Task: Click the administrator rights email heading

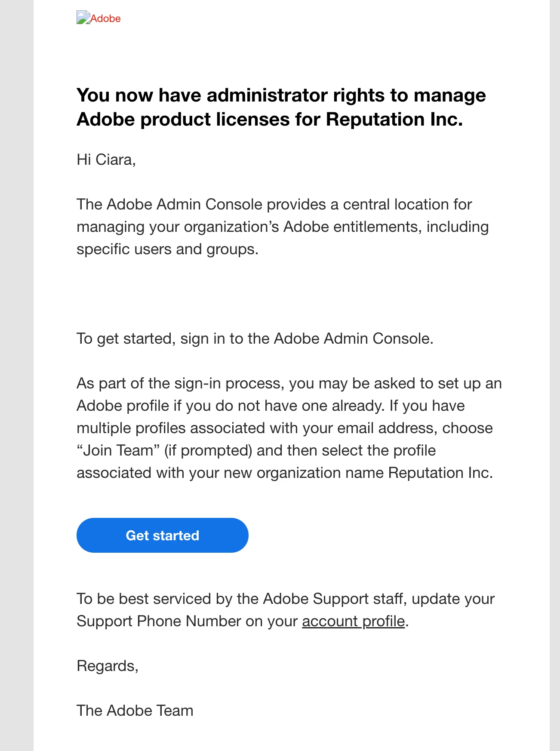Action: 281,107
